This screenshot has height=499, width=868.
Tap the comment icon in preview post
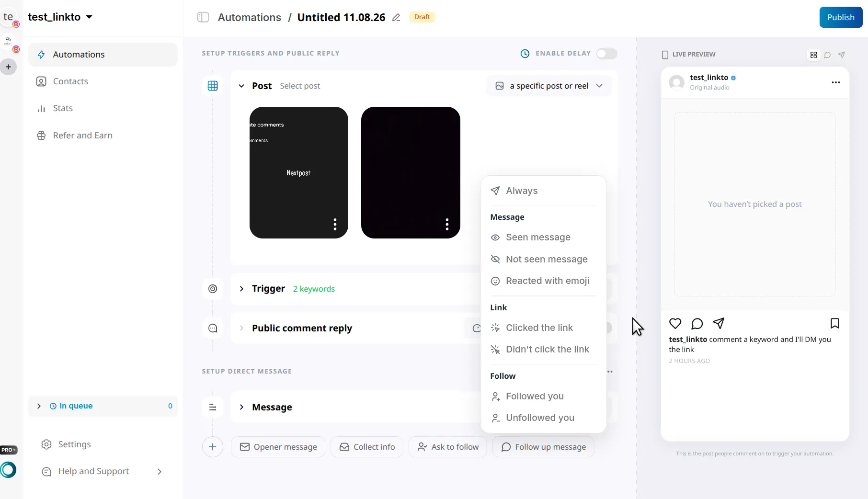click(697, 324)
